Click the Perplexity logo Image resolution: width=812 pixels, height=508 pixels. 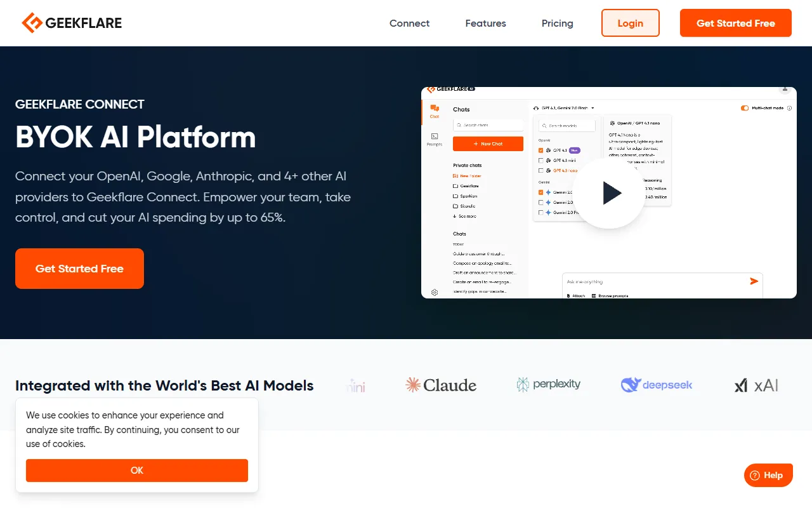tap(549, 384)
